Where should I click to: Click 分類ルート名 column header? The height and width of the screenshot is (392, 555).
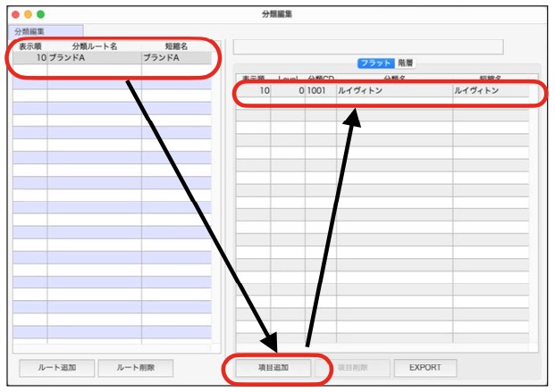point(94,46)
